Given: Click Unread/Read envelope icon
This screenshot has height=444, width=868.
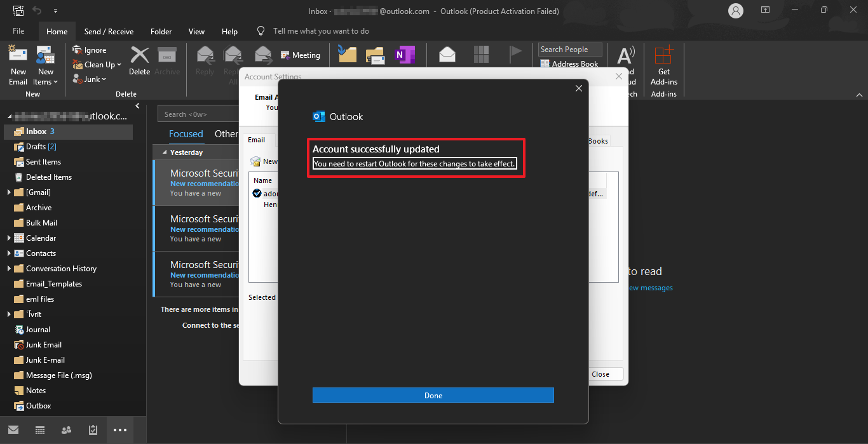Looking at the screenshot, I should click(x=447, y=55).
